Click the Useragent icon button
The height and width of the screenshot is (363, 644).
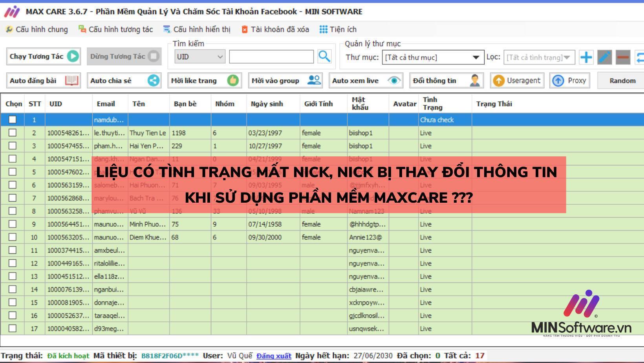(499, 80)
